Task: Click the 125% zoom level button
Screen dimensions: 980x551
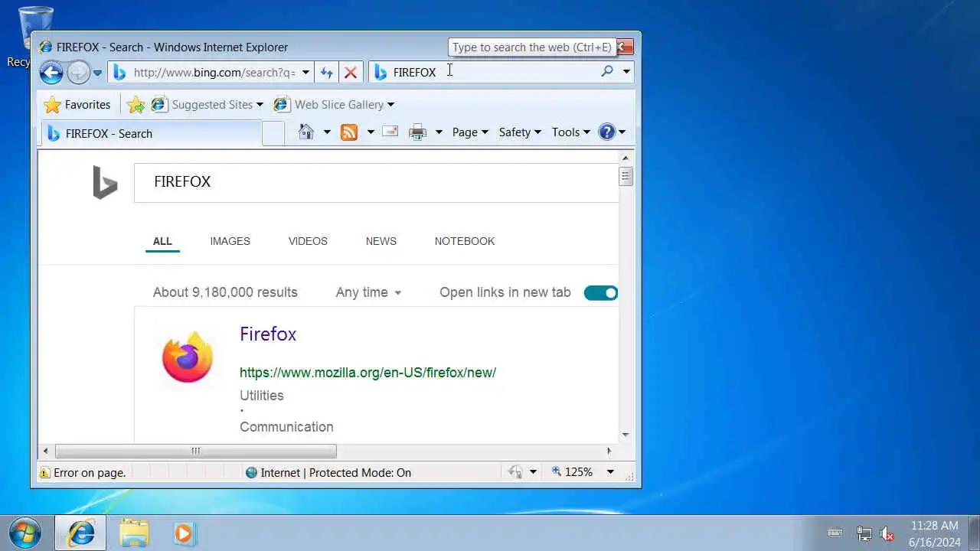Action: click(x=572, y=472)
